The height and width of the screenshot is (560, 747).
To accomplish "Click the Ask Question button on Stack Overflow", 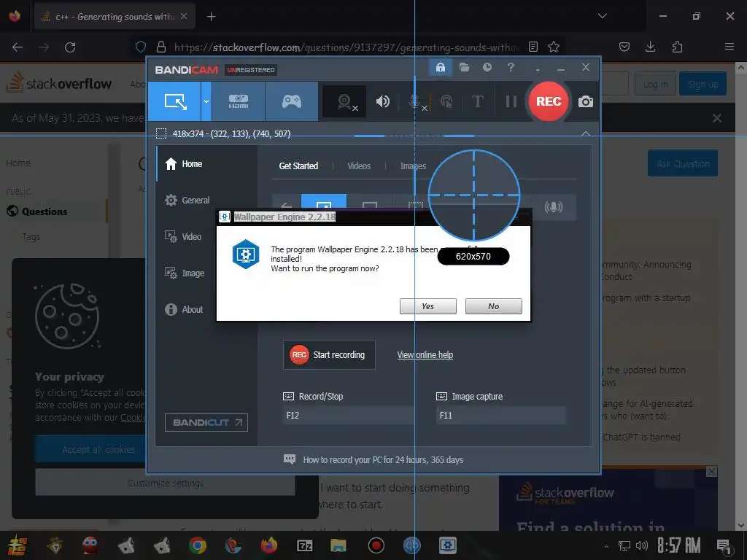I will coord(683,163).
